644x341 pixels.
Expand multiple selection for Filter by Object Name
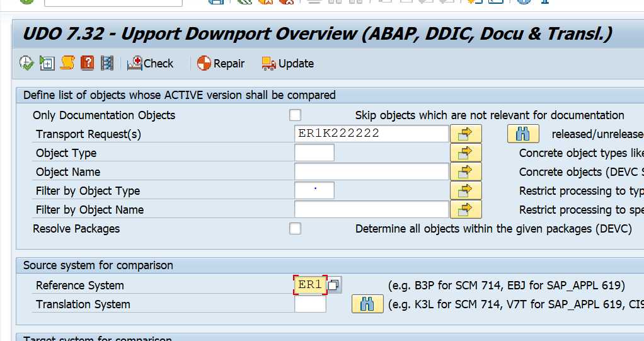pyautogui.click(x=466, y=210)
